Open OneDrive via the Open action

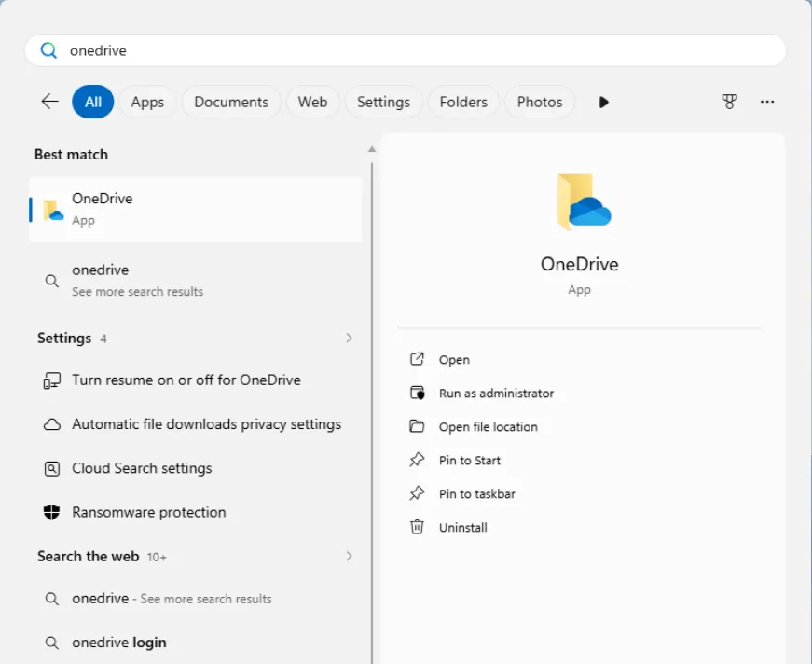tap(454, 359)
